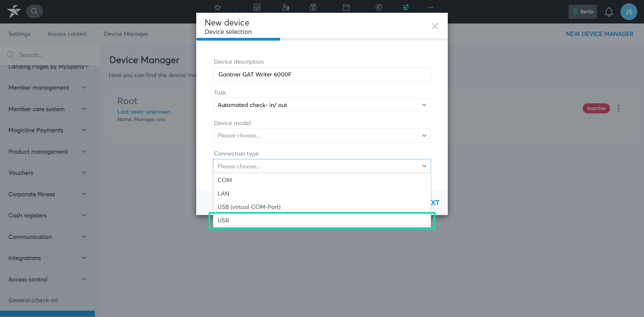Screen dimensions: 644x317
Task: Expand Magicline Payments section
Action: point(48,130)
